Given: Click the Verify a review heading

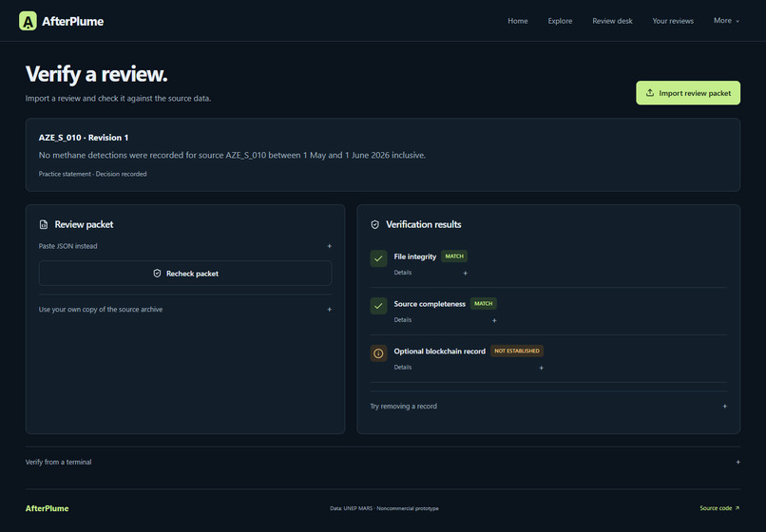Looking at the screenshot, I should 96,74.
